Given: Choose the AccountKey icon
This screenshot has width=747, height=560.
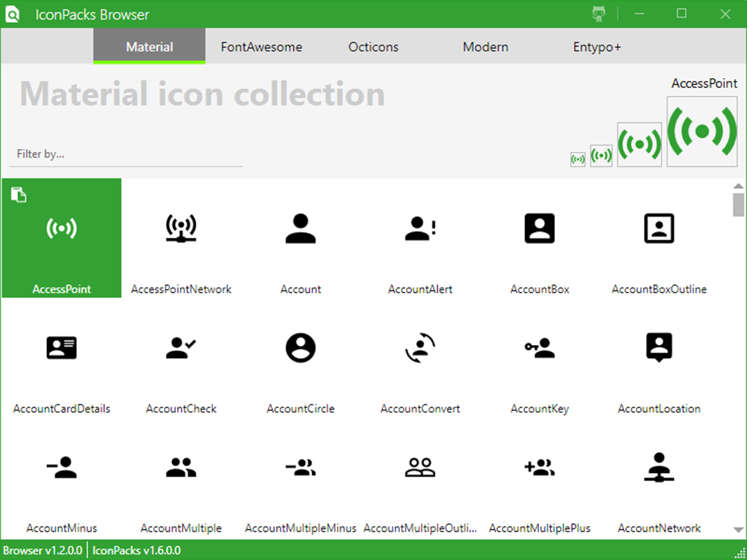Looking at the screenshot, I should 539,357.
